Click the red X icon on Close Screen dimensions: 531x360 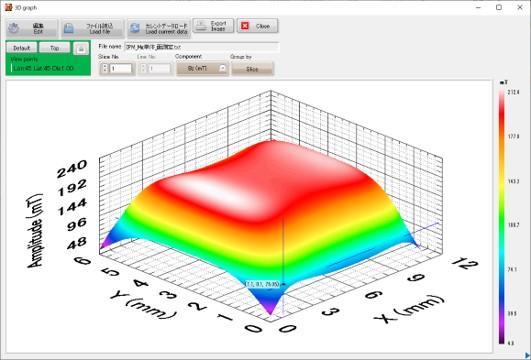tap(245, 26)
